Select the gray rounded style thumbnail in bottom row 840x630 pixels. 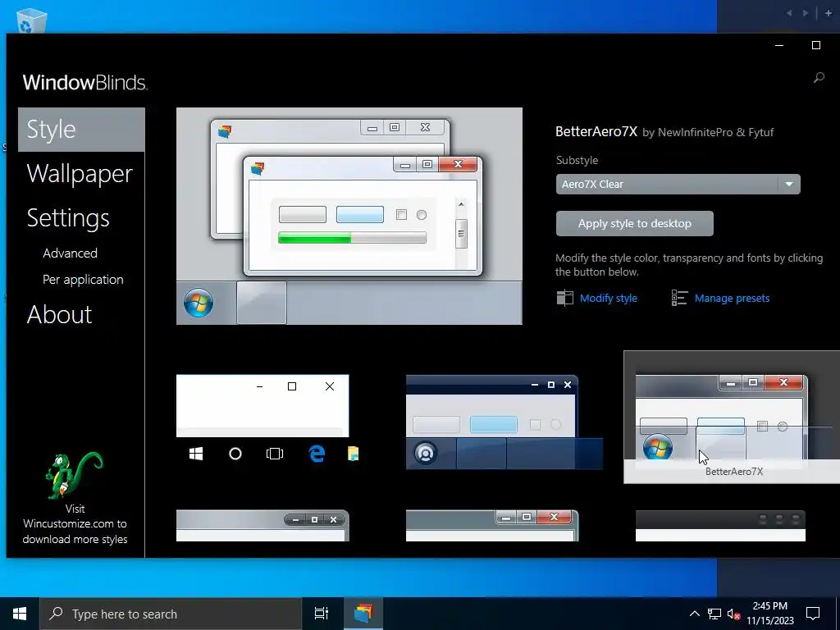pos(262,526)
